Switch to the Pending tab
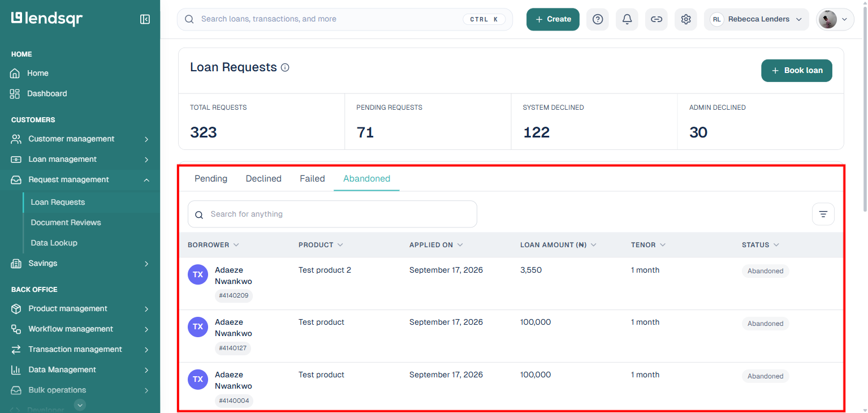Viewport: 868px width, 413px height. pos(211,179)
